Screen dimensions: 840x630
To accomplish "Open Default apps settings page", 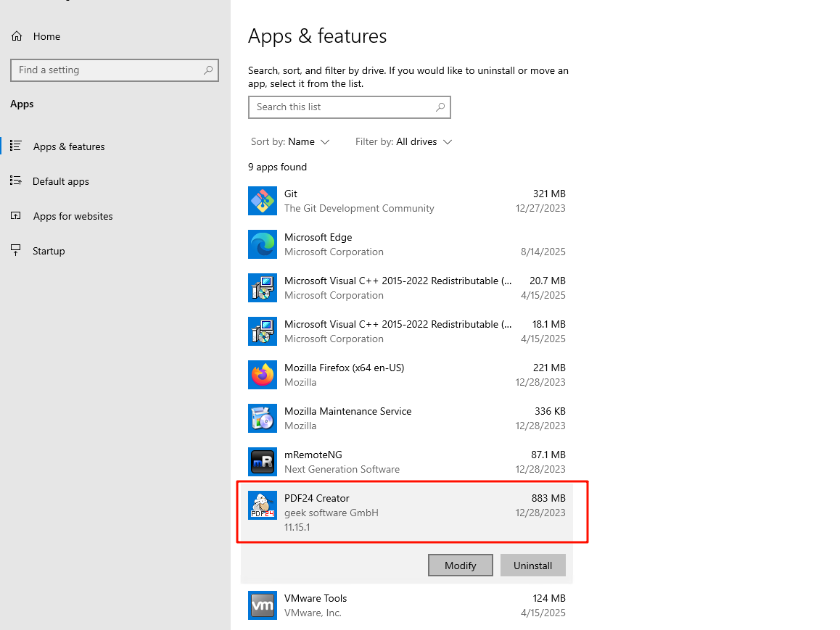I will click(60, 181).
